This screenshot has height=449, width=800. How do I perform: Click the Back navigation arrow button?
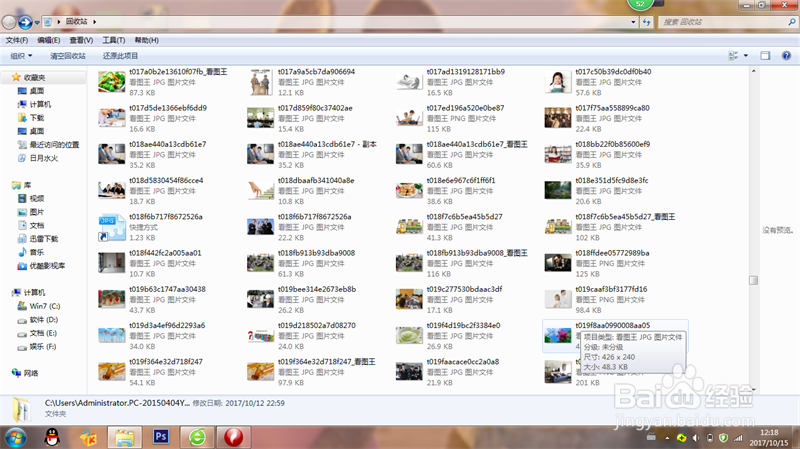click(9, 22)
